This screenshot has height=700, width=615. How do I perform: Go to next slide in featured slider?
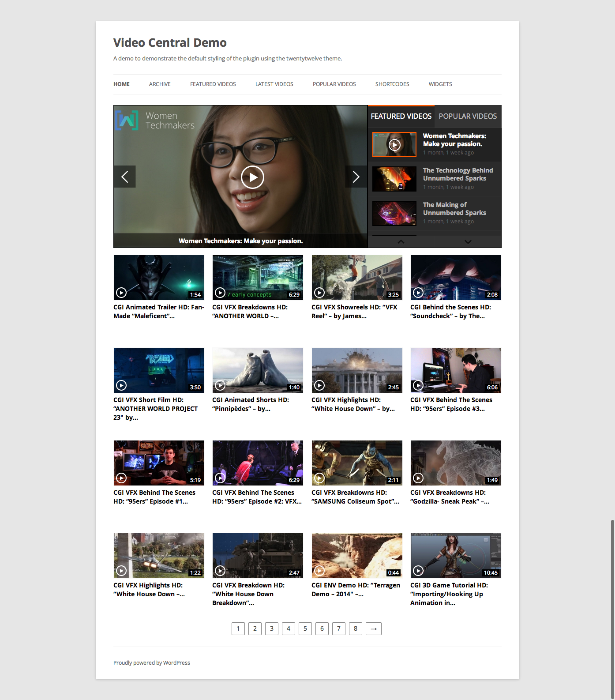click(x=356, y=177)
